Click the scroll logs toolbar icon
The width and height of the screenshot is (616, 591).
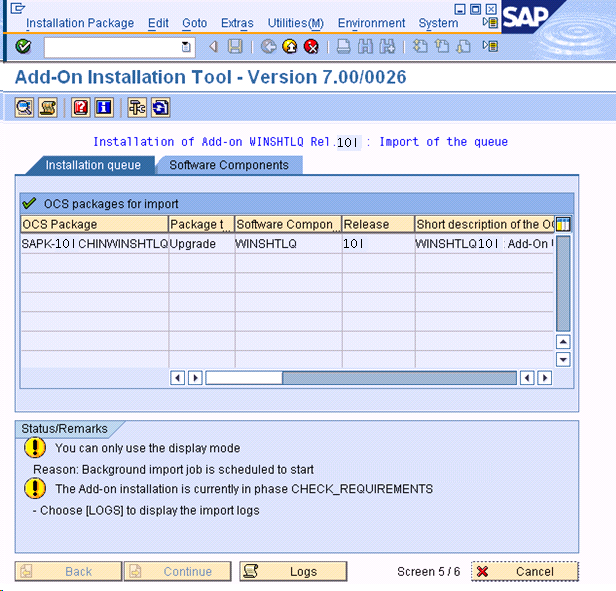coord(48,107)
